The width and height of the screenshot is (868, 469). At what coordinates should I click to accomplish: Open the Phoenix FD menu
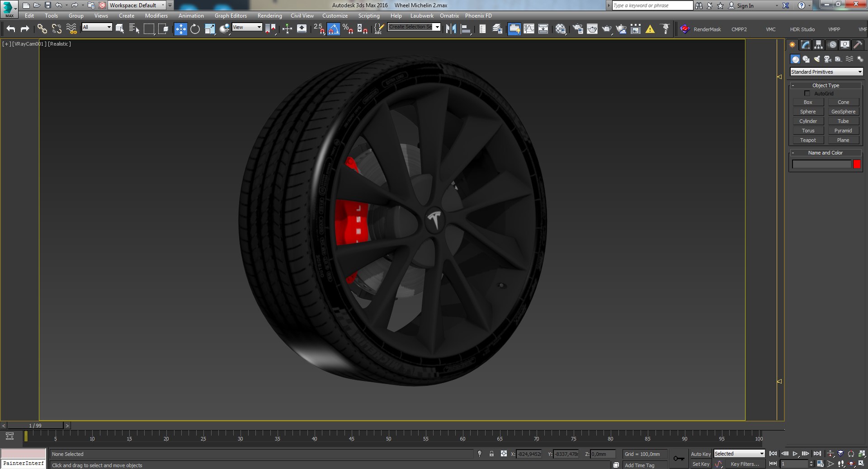tap(478, 16)
